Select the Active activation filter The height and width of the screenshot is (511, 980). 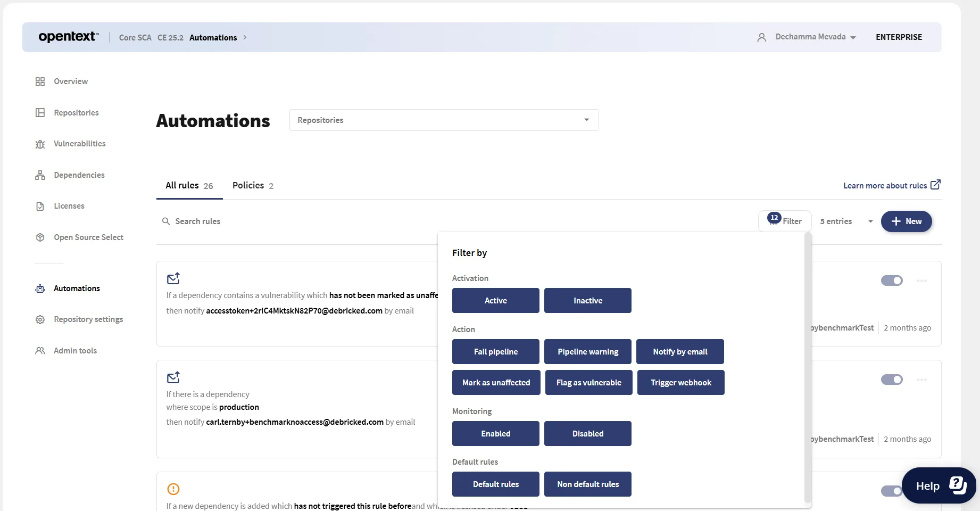(x=495, y=300)
